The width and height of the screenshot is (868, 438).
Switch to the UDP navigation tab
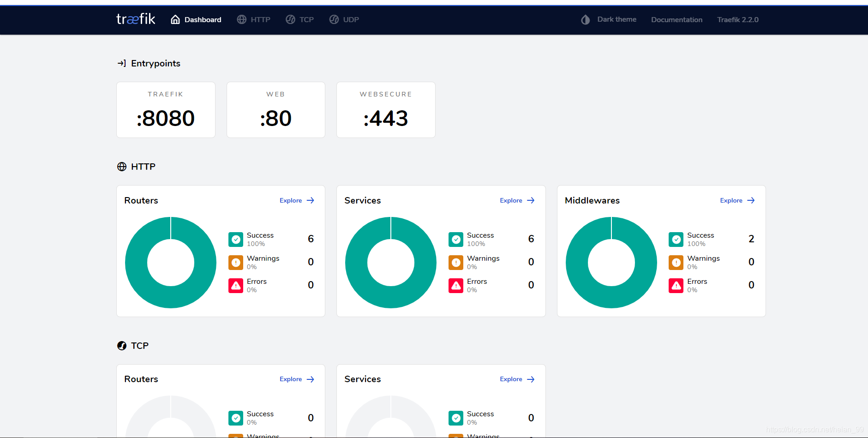pos(344,19)
